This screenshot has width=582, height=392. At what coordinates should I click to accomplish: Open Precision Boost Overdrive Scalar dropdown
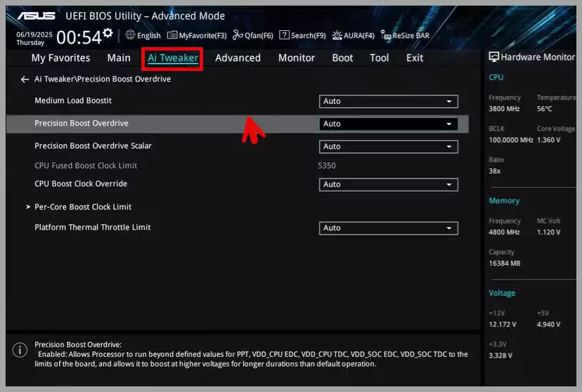(388, 147)
